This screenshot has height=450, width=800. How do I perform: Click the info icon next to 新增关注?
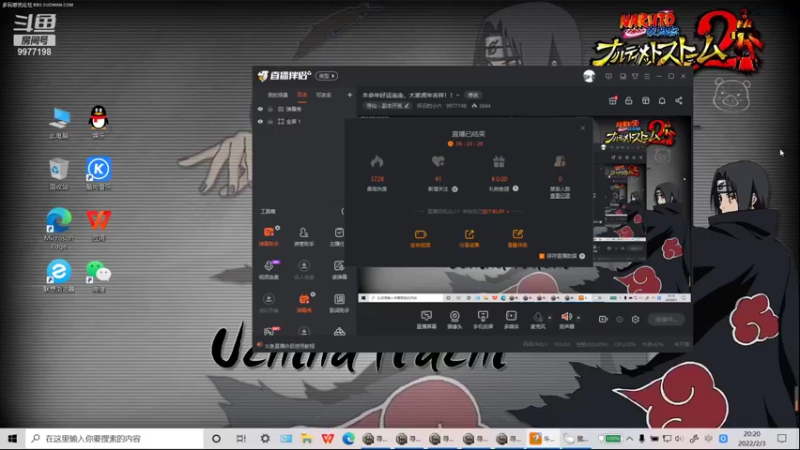tap(455, 189)
